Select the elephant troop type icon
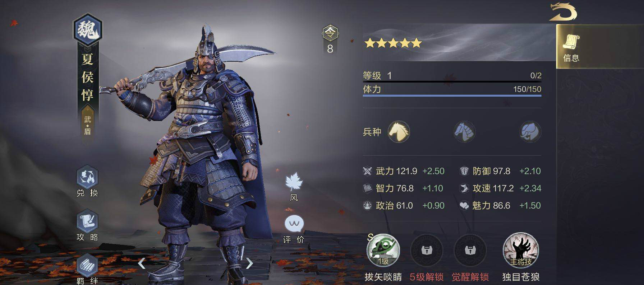 point(530,132)
